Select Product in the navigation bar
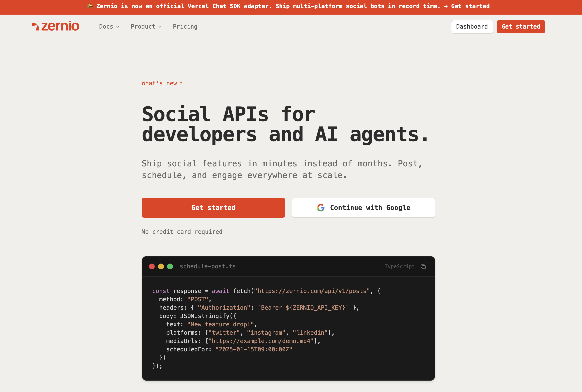 click(143, 26)
